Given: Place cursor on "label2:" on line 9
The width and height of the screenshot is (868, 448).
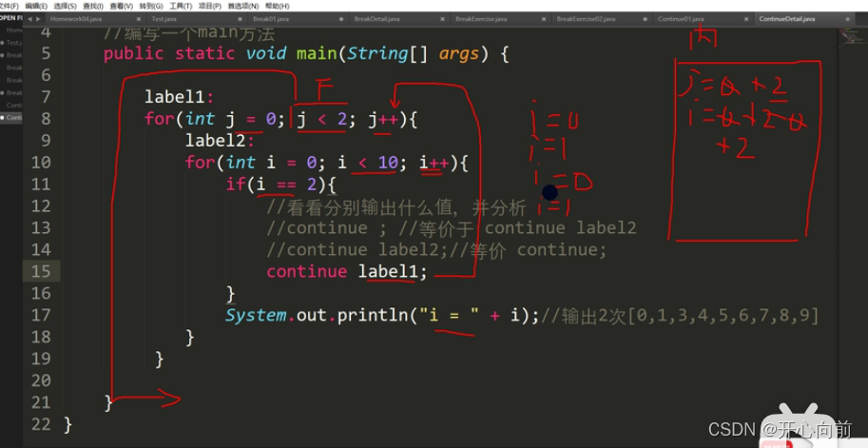Looking at the screenshot, I should [x=220, y=141].
